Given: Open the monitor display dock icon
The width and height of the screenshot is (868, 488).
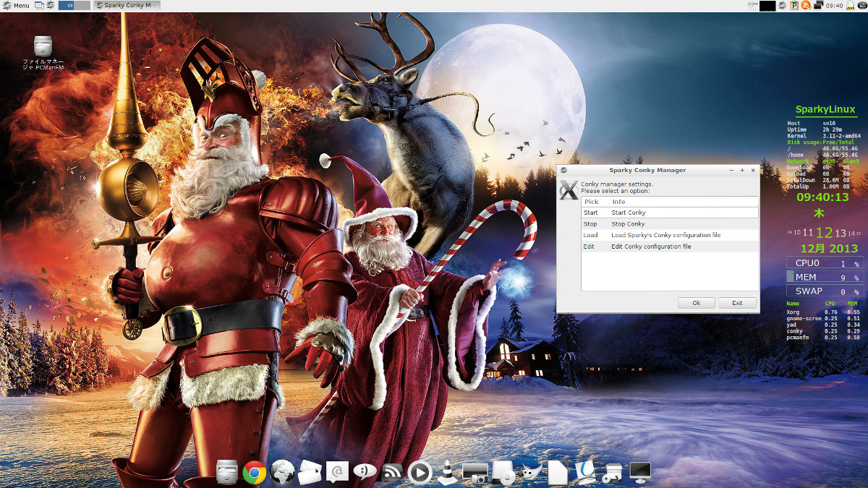Looking at the screenshot, I should pos(640,473).
